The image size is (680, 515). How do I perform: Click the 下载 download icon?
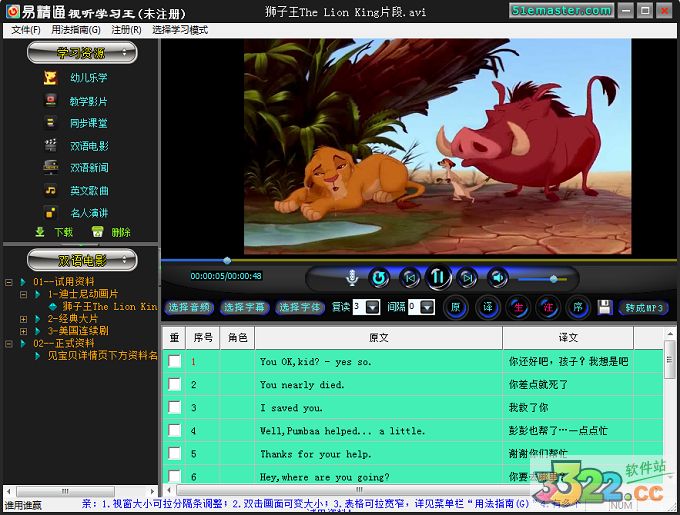click(x=40, y=232)
